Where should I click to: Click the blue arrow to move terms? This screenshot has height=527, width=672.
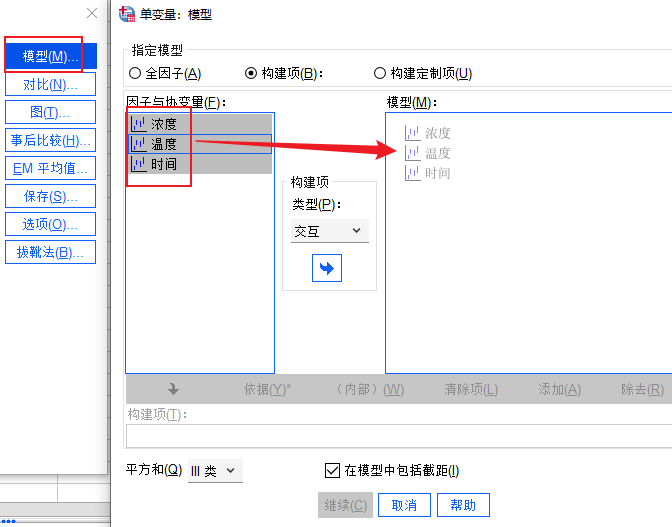pos(327,268)
